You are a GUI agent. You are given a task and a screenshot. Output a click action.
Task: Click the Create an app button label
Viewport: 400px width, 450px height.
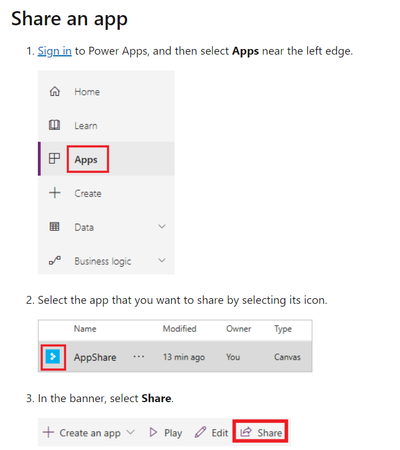90,433
